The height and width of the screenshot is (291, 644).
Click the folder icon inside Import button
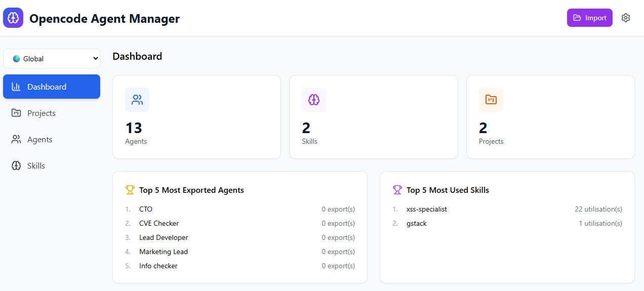tap(577, 18)
